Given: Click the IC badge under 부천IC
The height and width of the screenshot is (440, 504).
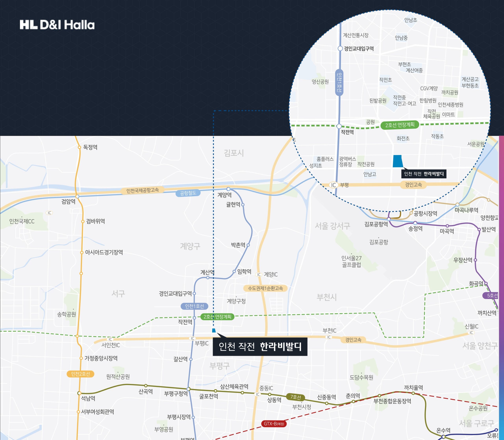Looking at the screenshot, I should point(329,337).
